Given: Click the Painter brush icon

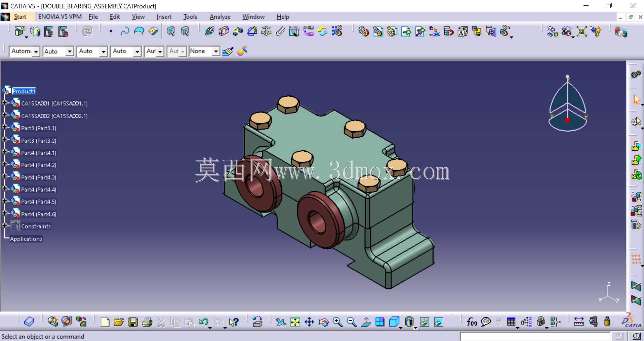Looking at the screenshot, I should [x=228, y=51].
